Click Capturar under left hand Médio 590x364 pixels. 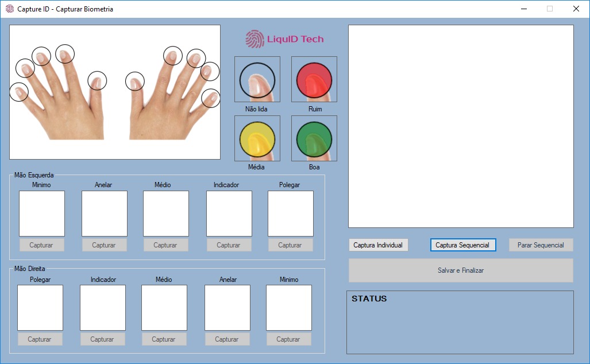tap(165, 245)
